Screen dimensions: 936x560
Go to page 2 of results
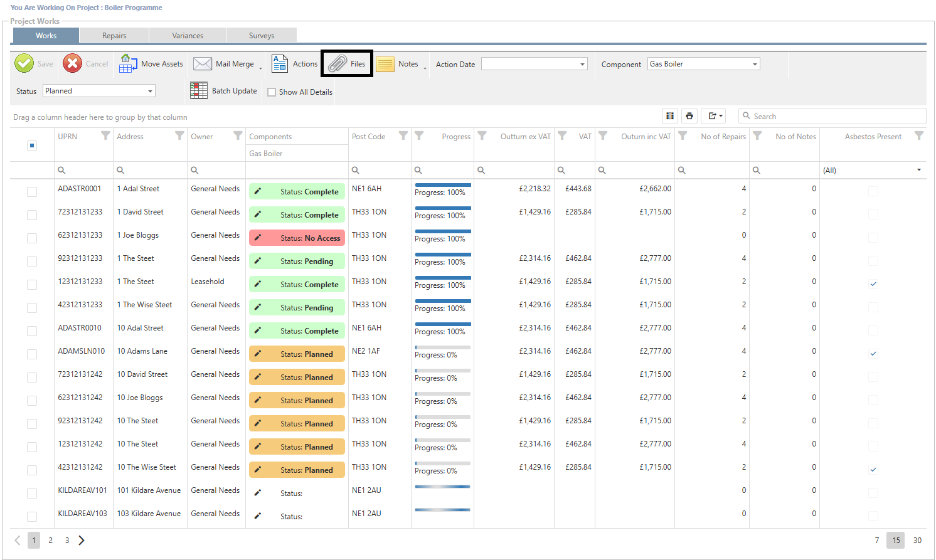[x=51, y=541]
